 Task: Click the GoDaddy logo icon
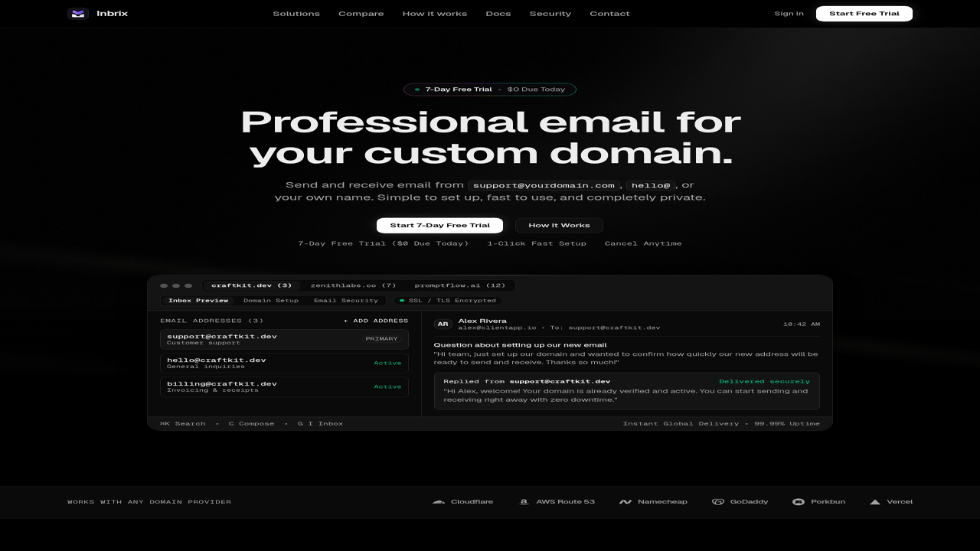pyautogui.click(x=718, y=502)
